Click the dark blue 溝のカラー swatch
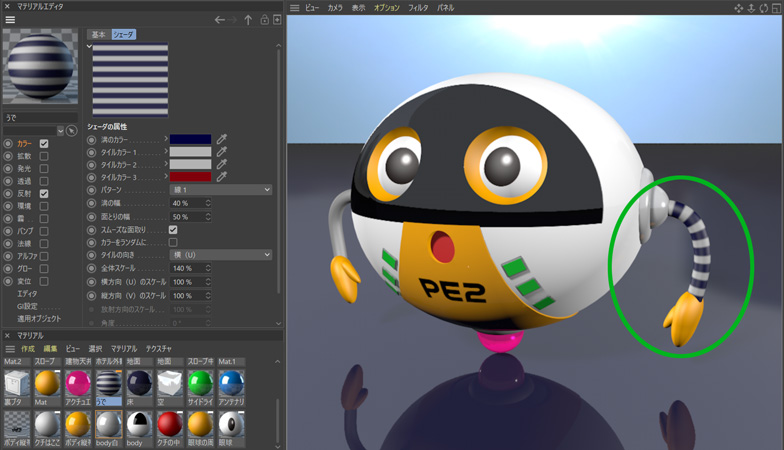Image resolution: width=784 pixels, height=450 pixels. 190,139
